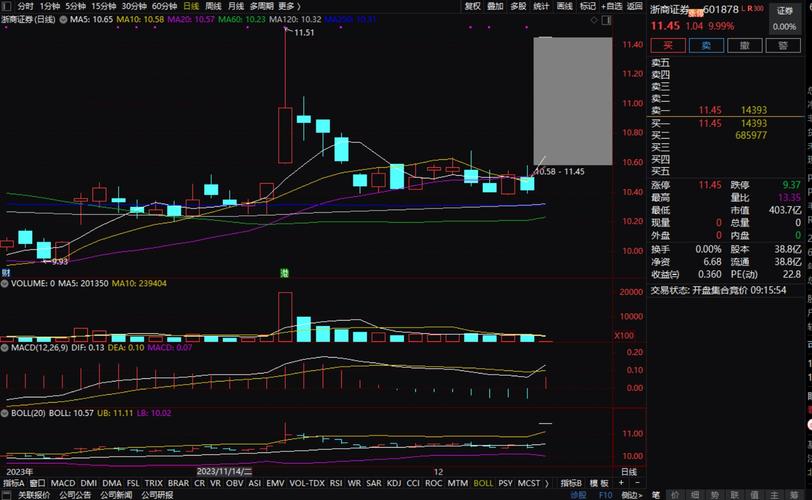Open the 警 (price alert) button
812x500 pixels.
(x=782, y=45)
